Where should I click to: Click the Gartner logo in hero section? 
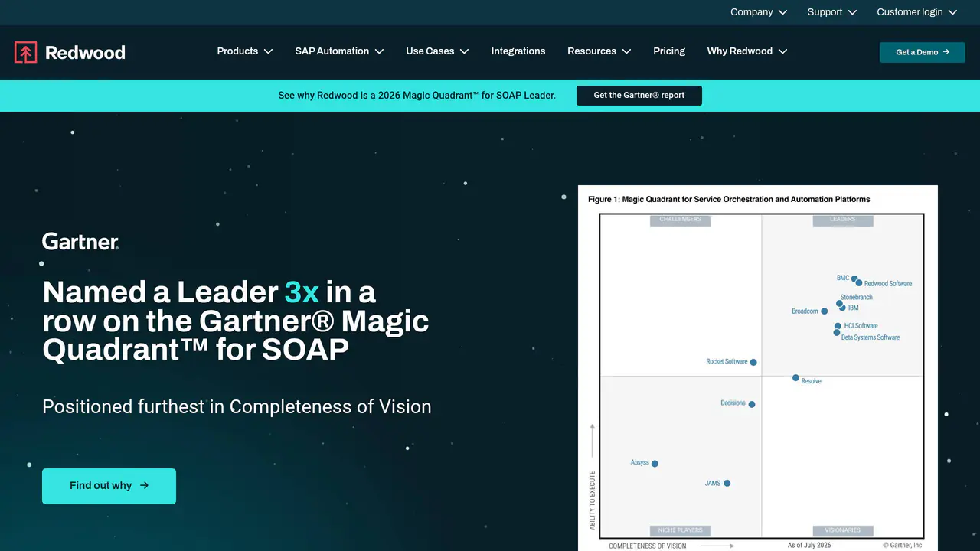click(80, 242)
